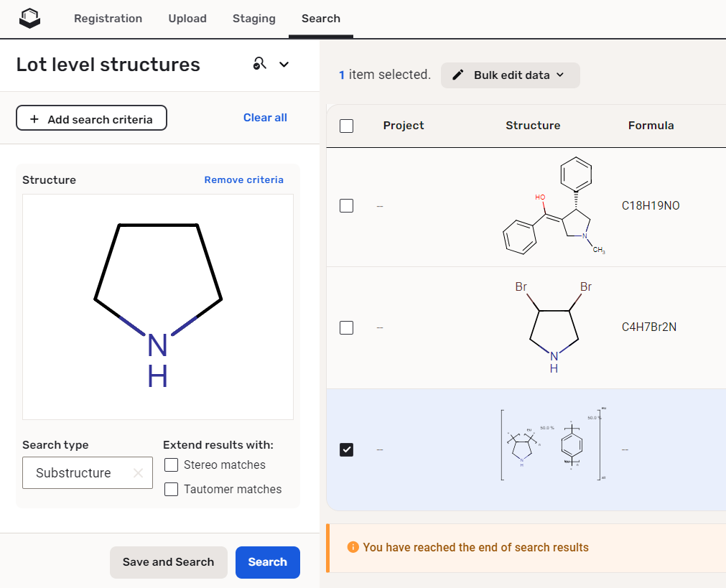
Task: Click the saved search check icon
Action: pos(259,64)
